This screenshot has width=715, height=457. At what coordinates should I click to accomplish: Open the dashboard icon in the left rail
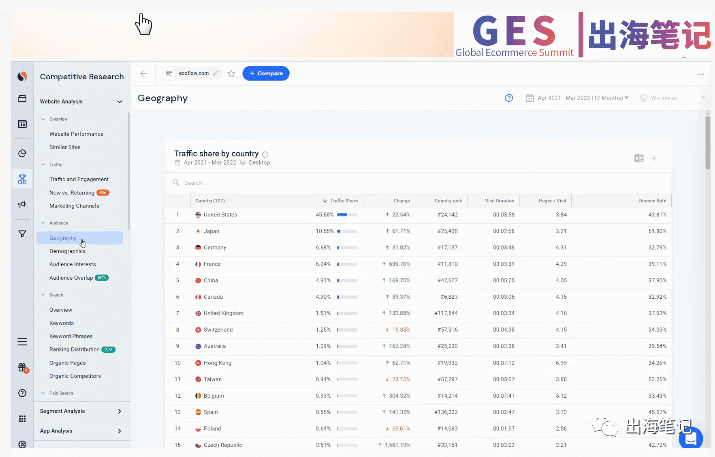(22, 124)
